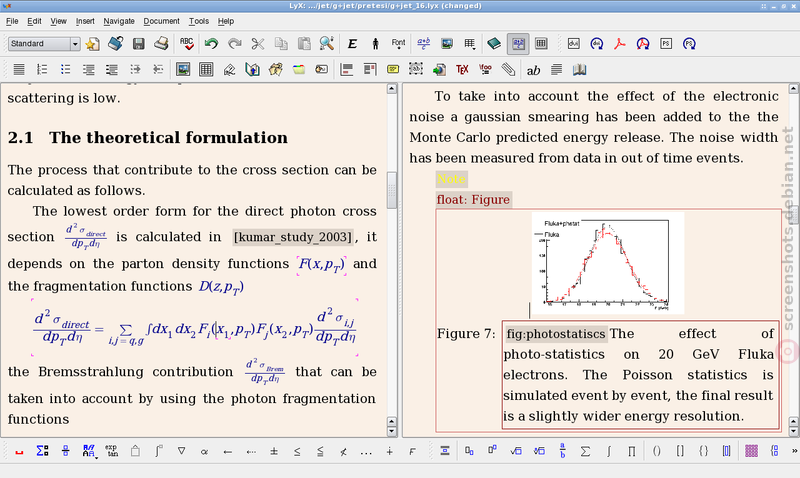
Task: Open the Navigate menu
Action: pyautogui.click(x=119, y=21)
